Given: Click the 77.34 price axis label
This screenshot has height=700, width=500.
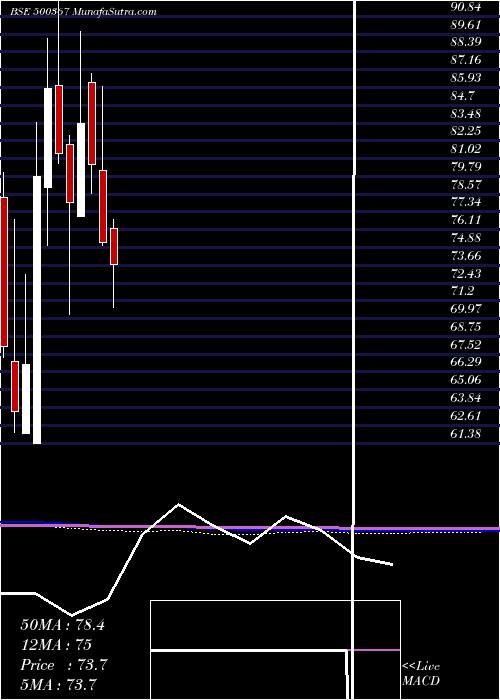Looking at the screenshot, I should coord(466,203).
